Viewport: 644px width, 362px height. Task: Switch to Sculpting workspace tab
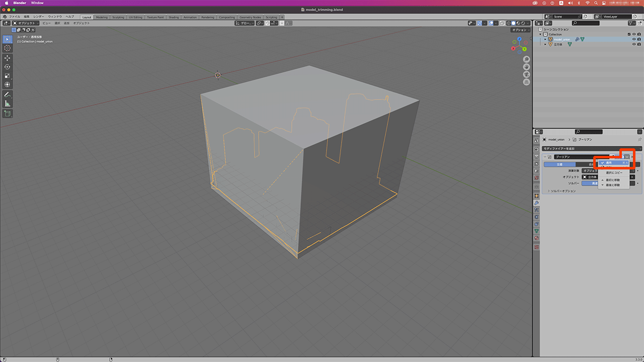click(x=118, y=17)
